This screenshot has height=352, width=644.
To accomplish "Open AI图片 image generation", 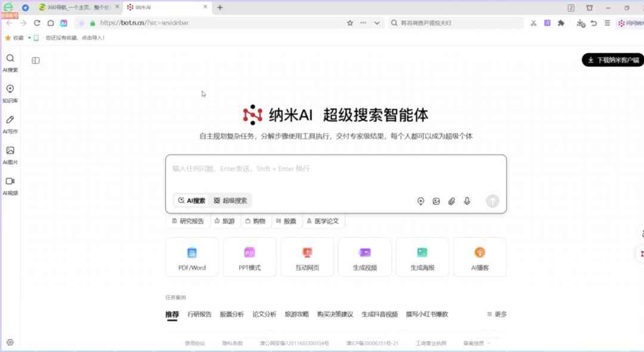I will pyautogui.click(x=10, y=154).
